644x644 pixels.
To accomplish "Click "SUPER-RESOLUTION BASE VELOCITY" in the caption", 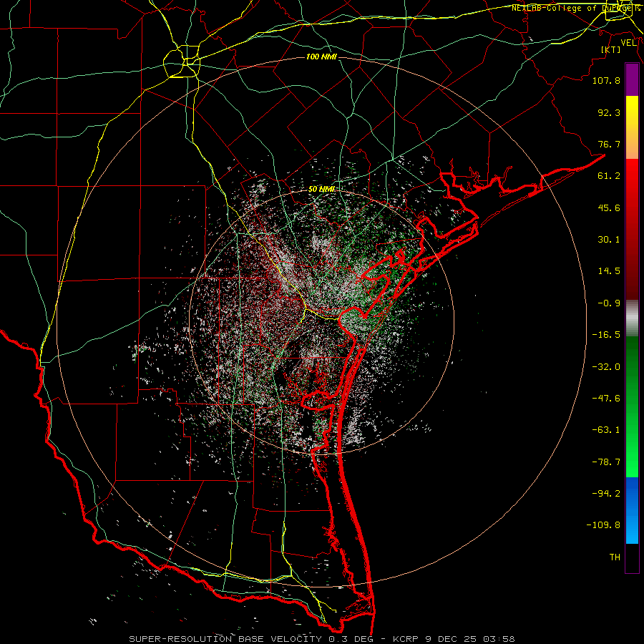I will click(225, 639).
